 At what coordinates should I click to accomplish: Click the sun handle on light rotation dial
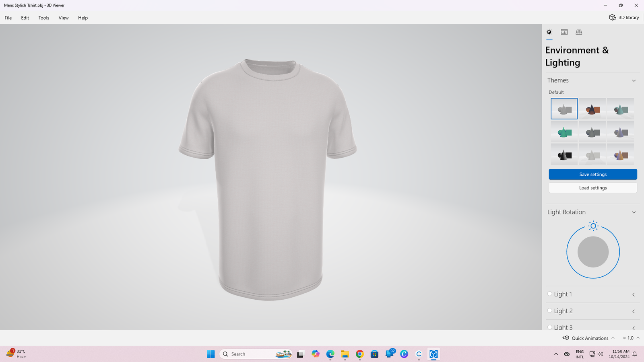(x=593, y=226)
